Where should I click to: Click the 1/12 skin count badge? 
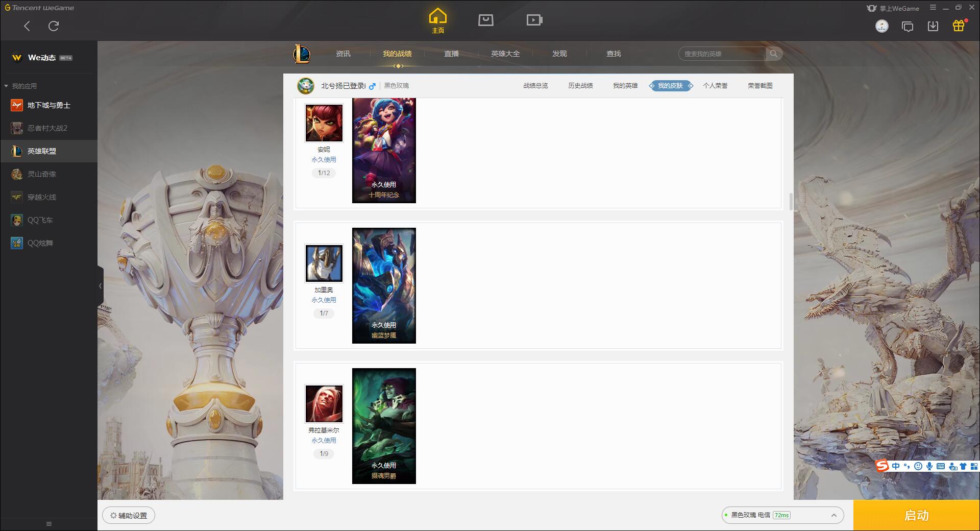[x=324, y=173]
